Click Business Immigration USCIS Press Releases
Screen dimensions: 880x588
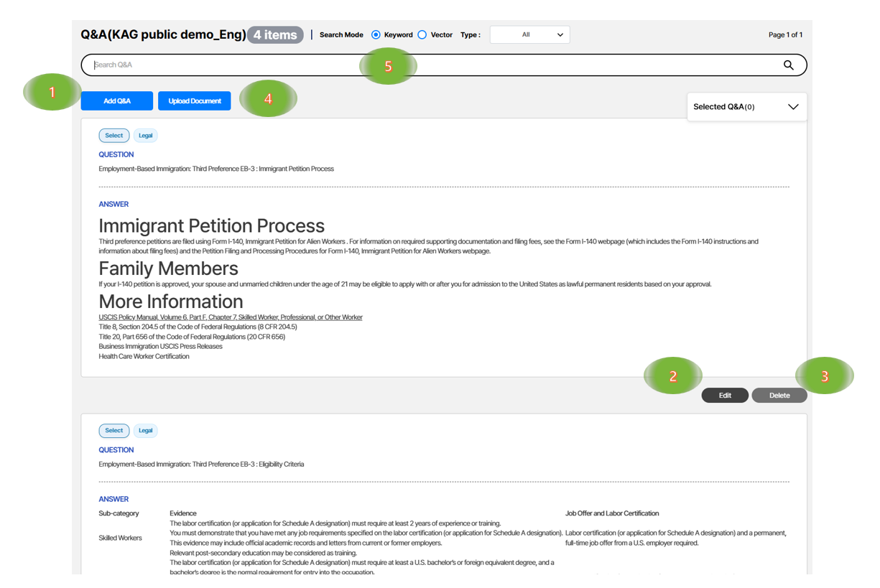(160, 347)
